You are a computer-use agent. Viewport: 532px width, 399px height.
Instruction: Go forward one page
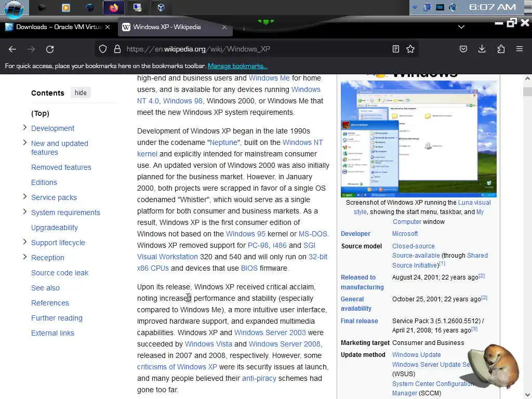point(31,49)
